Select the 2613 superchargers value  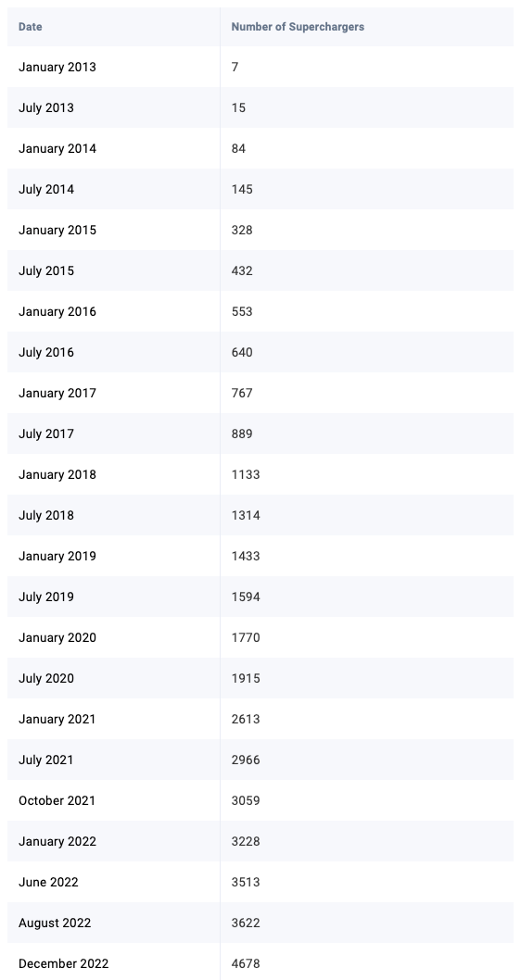[x=246, y=720]
